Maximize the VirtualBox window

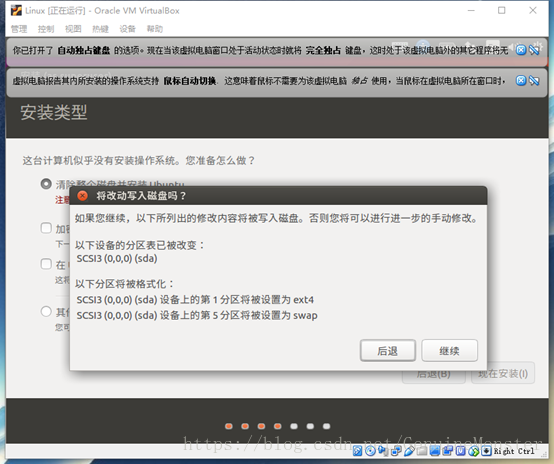point(501,11)
